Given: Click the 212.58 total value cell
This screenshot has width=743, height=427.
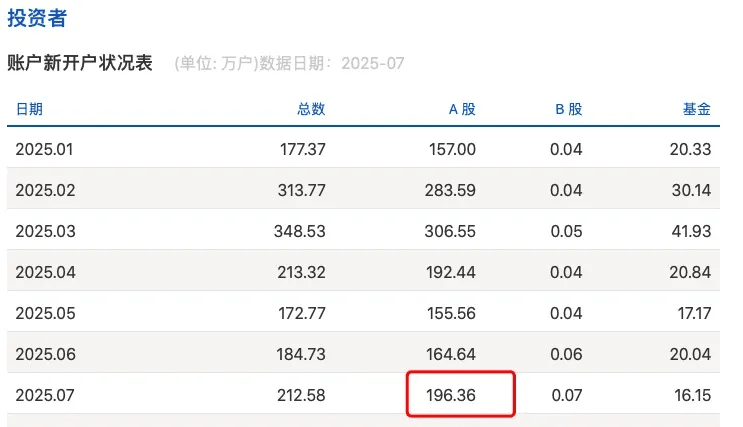Looking at the screenshot, I should (x=300, y=395).
